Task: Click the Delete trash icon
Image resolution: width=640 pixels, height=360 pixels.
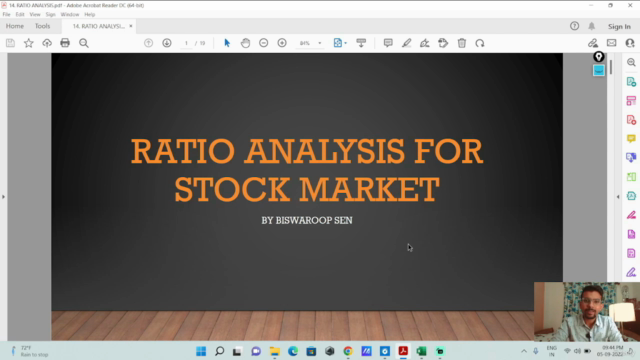Action: click(462, 43)
